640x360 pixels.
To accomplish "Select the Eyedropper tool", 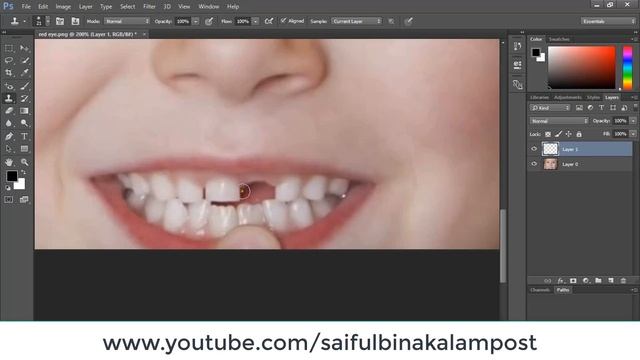I will [24, 73].
